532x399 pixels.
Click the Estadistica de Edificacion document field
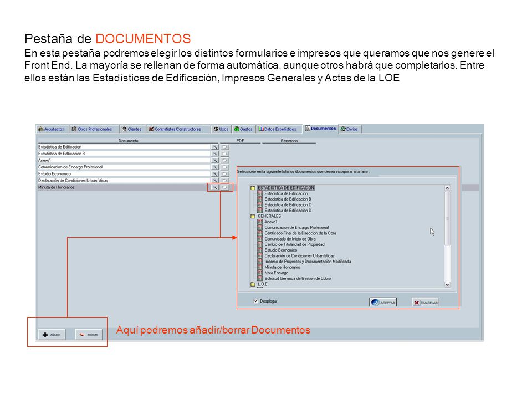pos(124,147)
